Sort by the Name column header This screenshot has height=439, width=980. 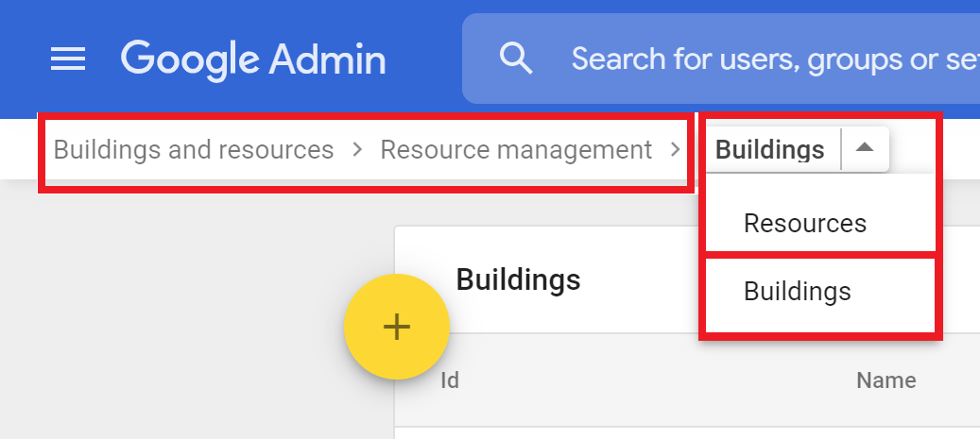[x=885, y=380]
